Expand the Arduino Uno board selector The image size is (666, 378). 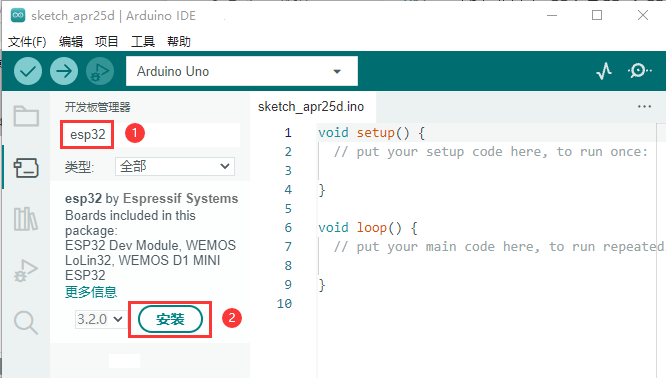coord(242,71)
